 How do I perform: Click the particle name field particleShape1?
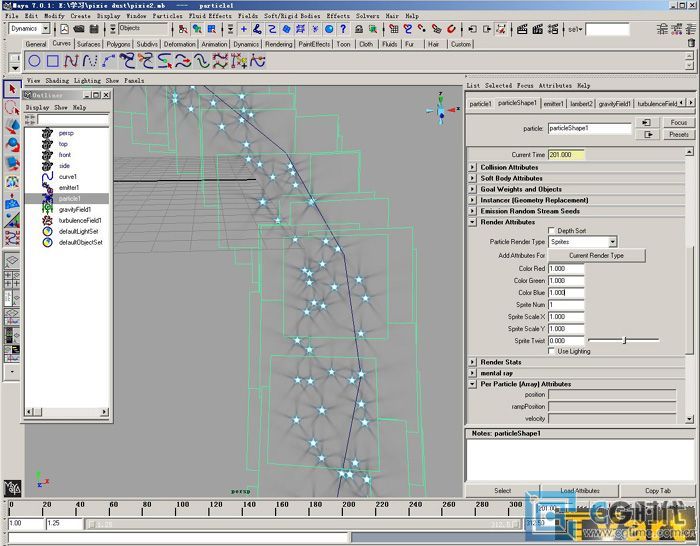pyautogui.click(x=589, y=129)
